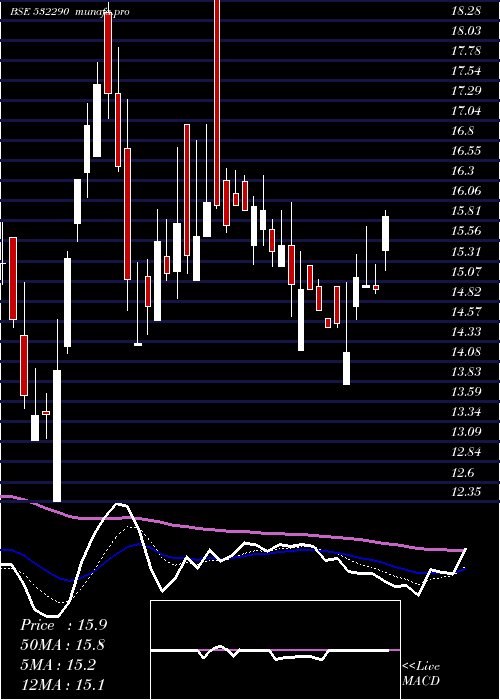This screenshot has width=500, height=700.
Task: Click the 12.6 price label
Action: pyautogui.click(x=462, y=472)
